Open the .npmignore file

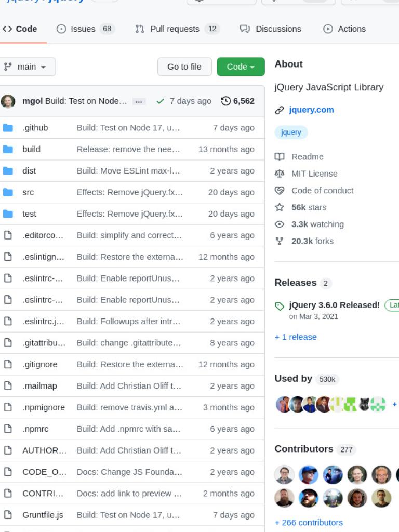pos(44,407)
